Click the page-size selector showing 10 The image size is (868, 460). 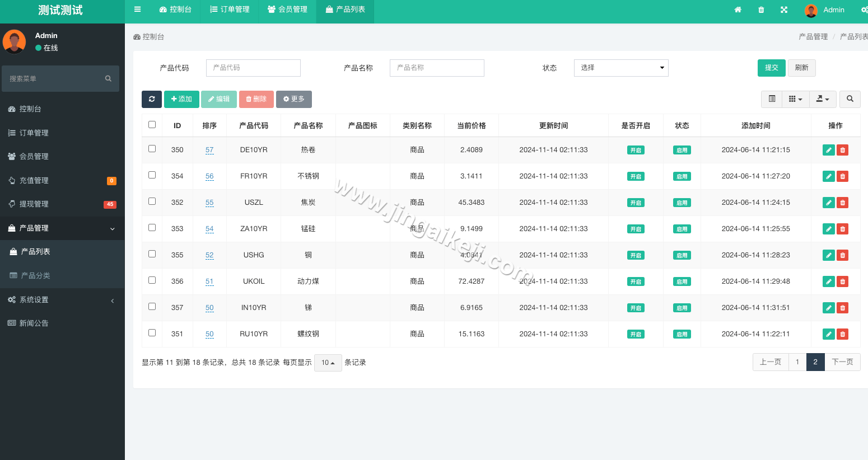(328, 363)
